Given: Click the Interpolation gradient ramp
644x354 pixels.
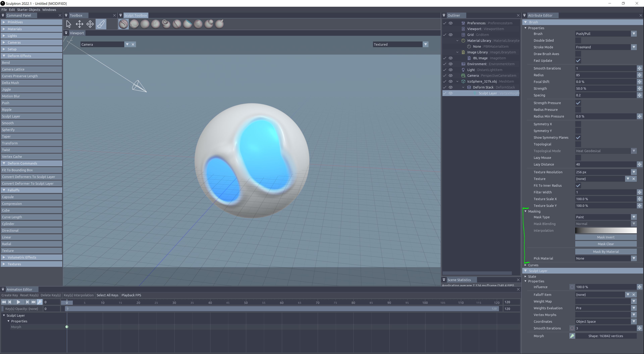Looking at the screenshot, I should (x=605, y=231).
